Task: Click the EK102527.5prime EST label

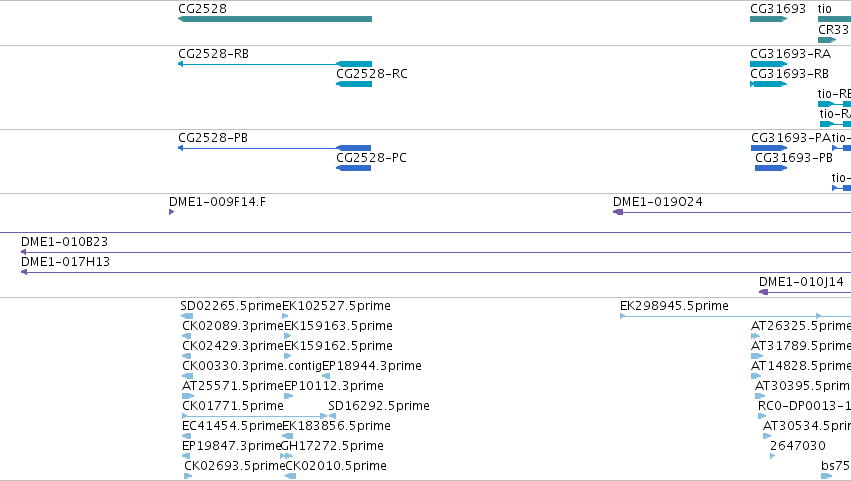Action: [x=336, y=306]
